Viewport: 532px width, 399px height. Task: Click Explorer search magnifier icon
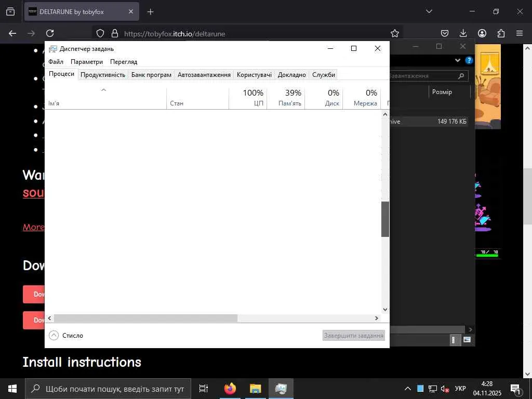tap(461, 76)
